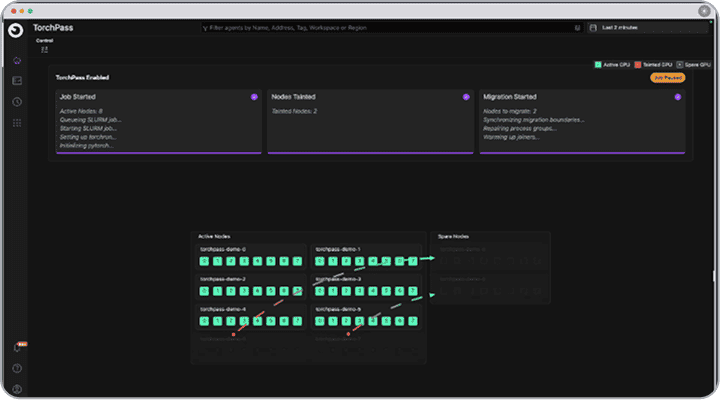Click the Job Paused button
The width and height of the screenshot is (720, 400).
click(667, 77)
